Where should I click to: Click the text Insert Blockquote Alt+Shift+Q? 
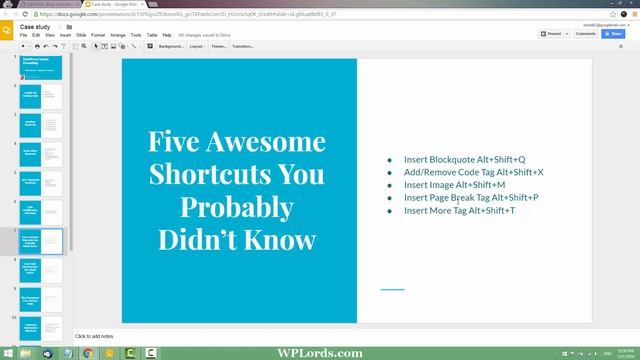pos(464,160)
